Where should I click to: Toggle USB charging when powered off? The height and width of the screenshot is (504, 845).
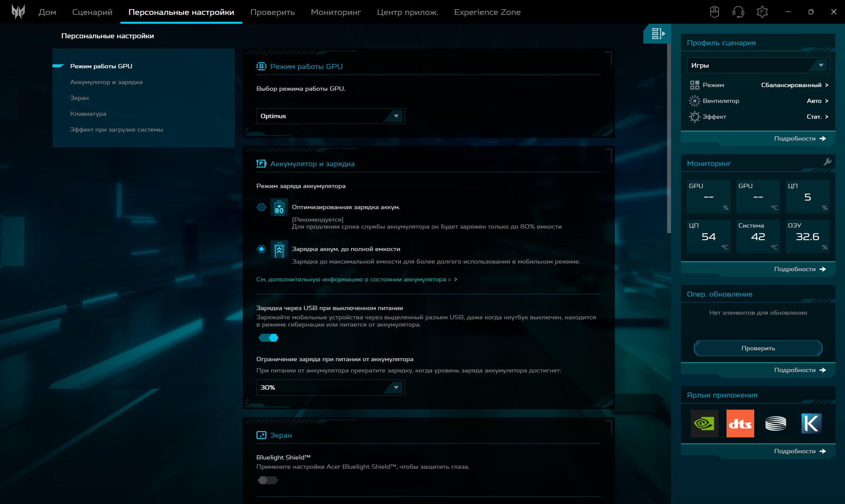[268, 338]
